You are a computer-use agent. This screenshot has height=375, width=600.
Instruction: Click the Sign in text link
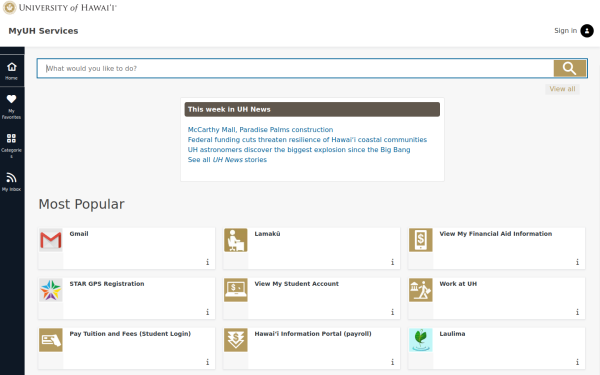tap(565, 31)
